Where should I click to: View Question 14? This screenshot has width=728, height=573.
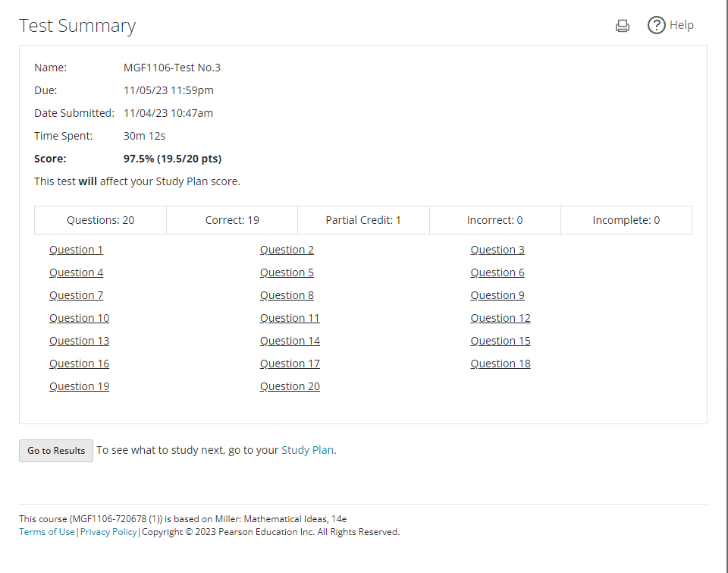[290, 341]
